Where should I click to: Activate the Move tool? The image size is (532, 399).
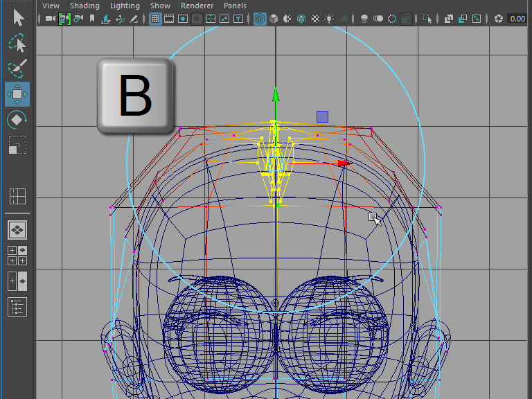coord(17,94)
